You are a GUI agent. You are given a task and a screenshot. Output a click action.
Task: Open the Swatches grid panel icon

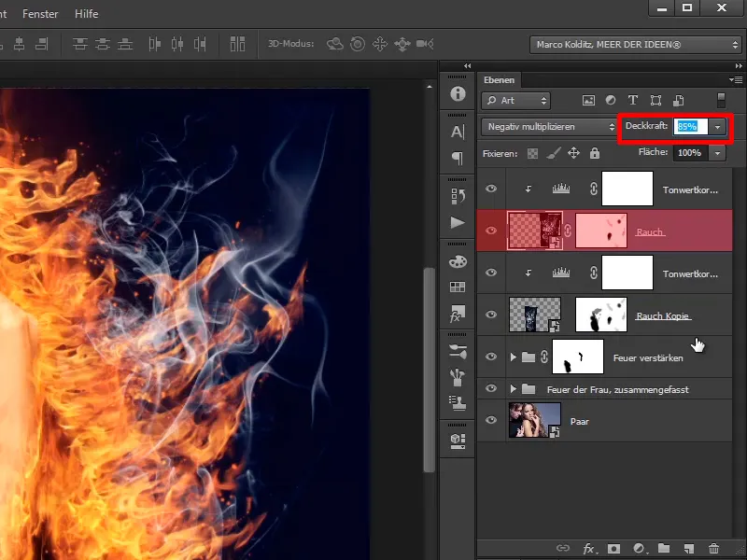click(x=458, y=287)
